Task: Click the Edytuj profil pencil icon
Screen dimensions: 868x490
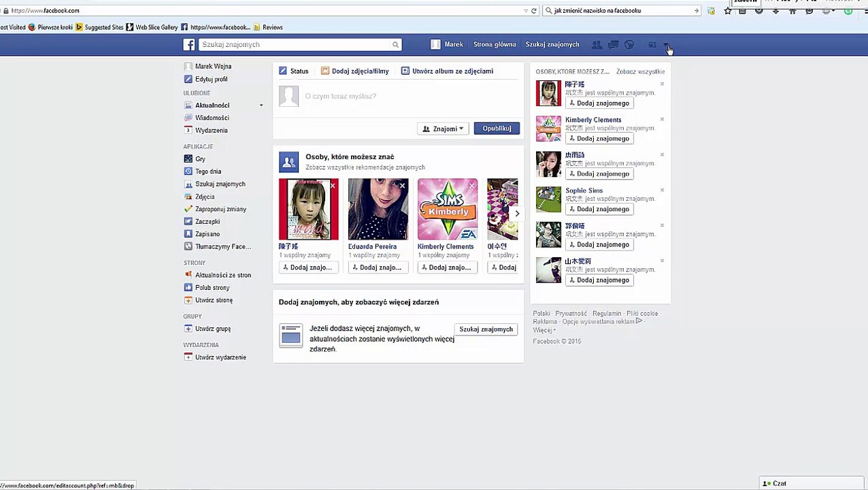Action: point(188,79)
